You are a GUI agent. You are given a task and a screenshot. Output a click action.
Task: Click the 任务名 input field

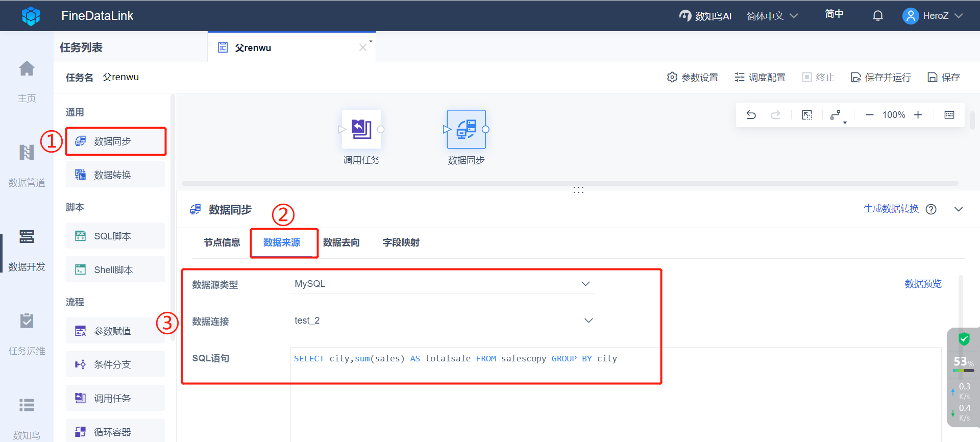[176, 77]
